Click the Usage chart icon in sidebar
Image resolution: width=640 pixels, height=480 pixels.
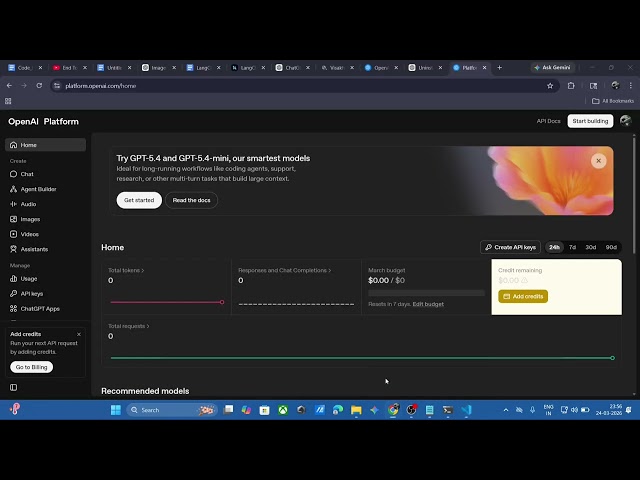point(13,278)
